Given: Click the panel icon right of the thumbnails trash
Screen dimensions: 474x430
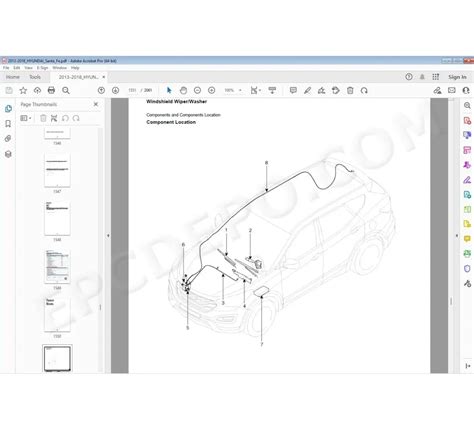Looking at the screenshot, I should (54, 118).
